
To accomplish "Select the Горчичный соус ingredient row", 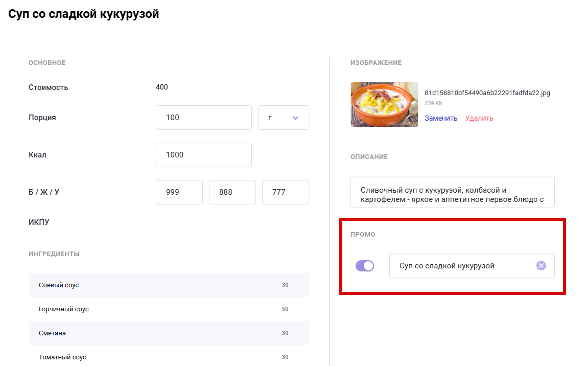I will pyautogui.click(x=169, y=309).
